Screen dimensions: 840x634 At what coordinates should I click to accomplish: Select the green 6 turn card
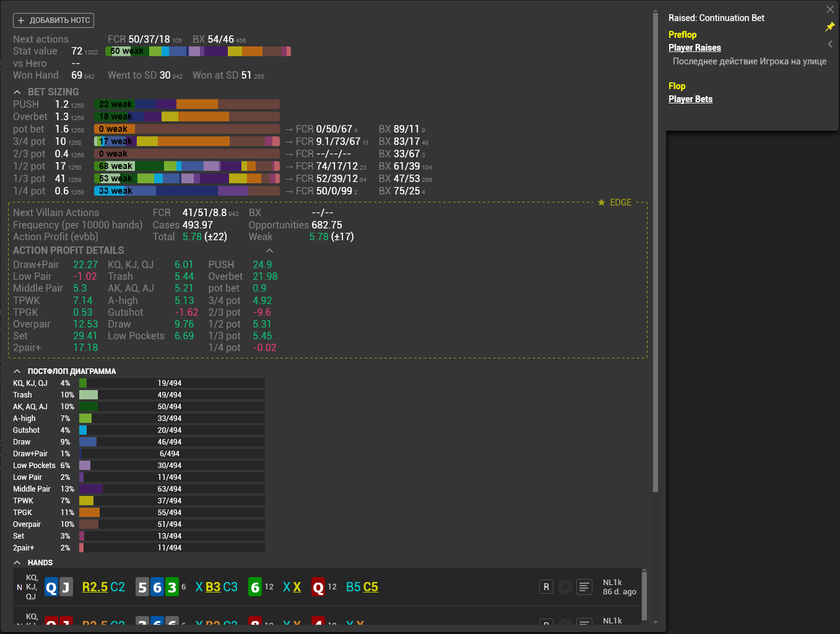[x=255, y=587]
